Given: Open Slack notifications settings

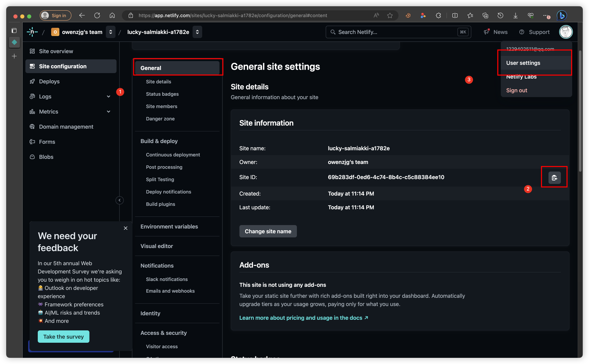Looking at the screenshot, I should 167,279.
